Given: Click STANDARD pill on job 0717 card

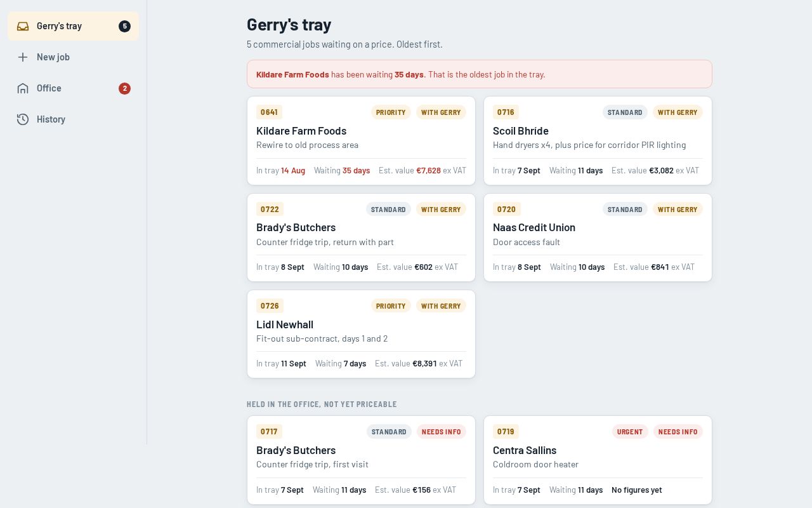Looking at the screenshot, I should [x=389, y=432].
